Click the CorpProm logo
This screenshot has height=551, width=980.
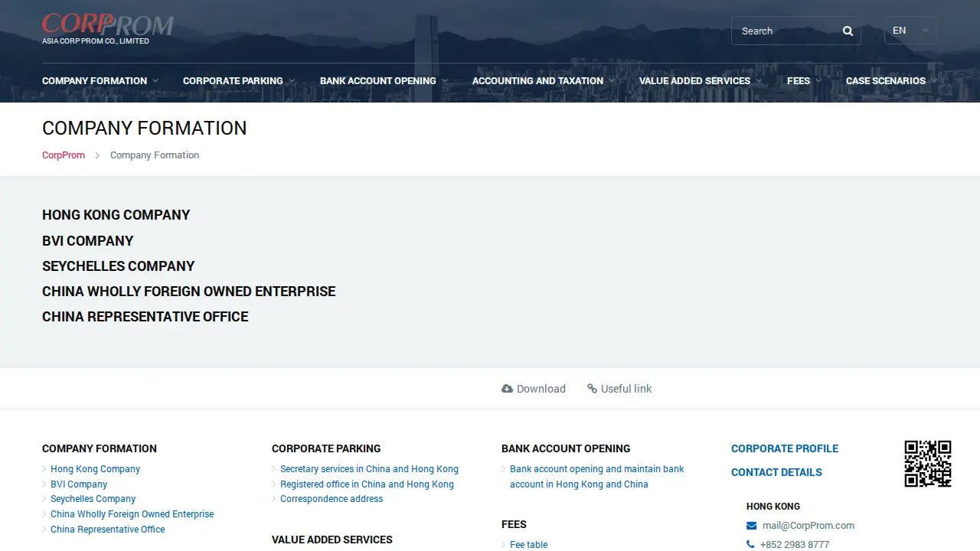coord(108,28)
